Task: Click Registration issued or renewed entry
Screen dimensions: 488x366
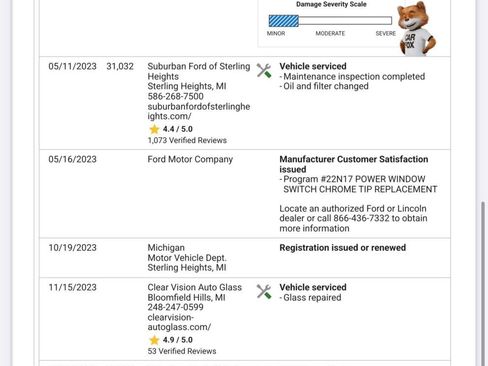Action: point(343,248)
